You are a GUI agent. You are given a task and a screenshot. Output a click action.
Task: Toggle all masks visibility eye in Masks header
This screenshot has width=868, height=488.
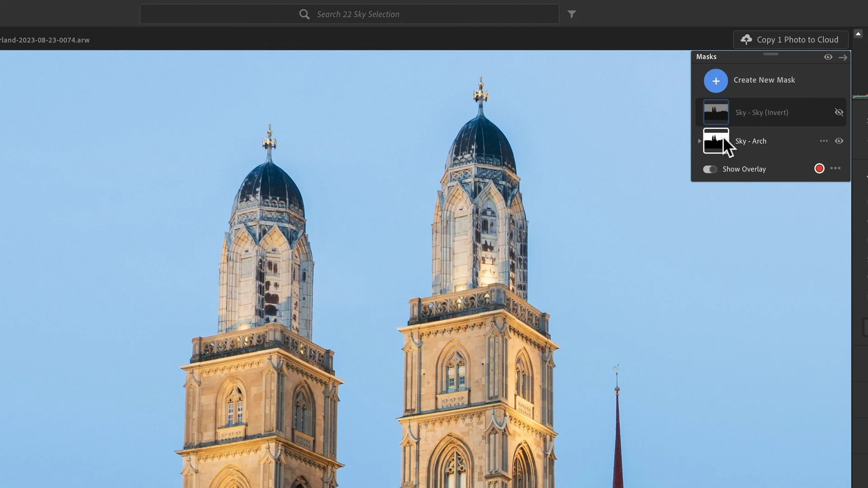click(828, 57)
